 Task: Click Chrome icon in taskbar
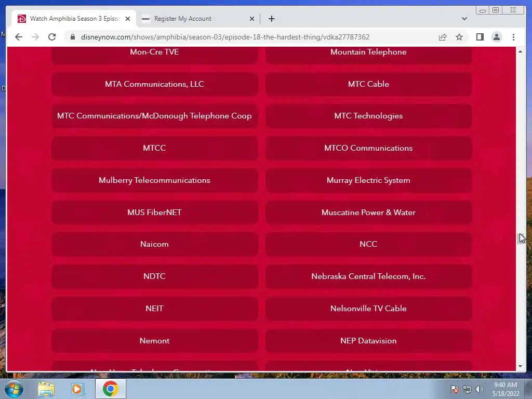110,389
